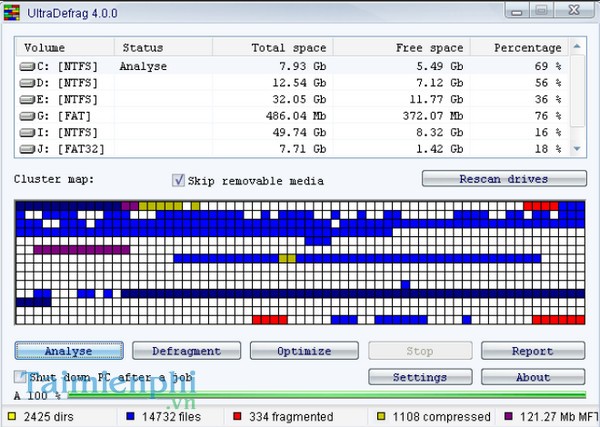Sort by the Status column header
The height and width of the screenshot is (427, 600).
163,47
